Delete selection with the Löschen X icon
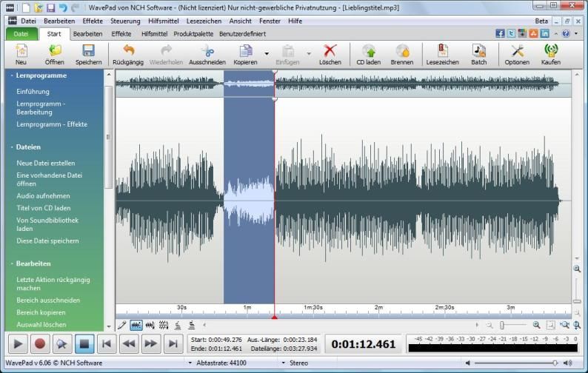 point(330,50)
